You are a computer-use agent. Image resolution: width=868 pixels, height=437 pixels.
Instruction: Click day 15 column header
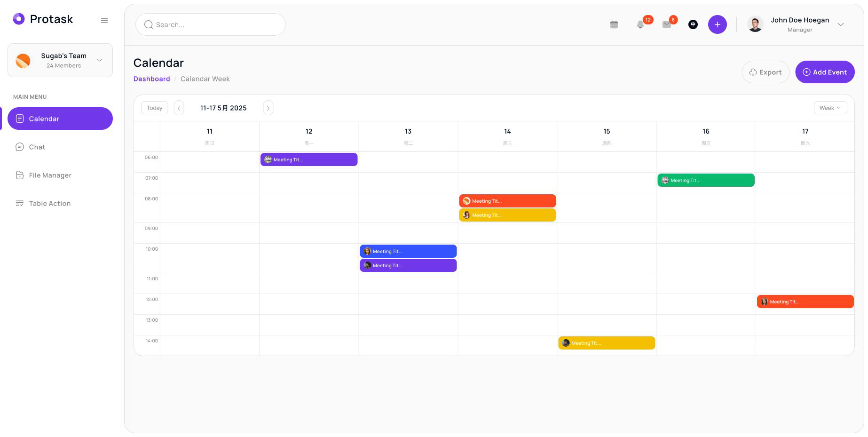coord(607,136)
